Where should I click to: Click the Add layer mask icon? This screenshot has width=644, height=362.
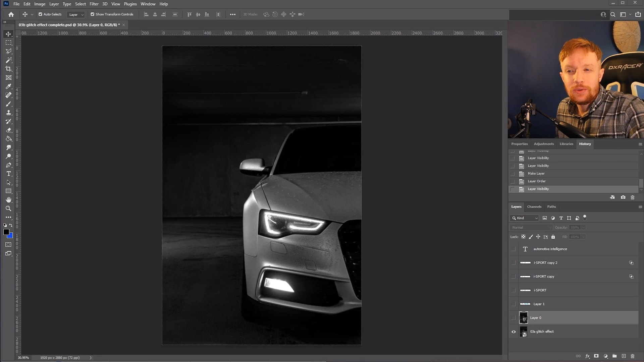(x=596, y=356)
